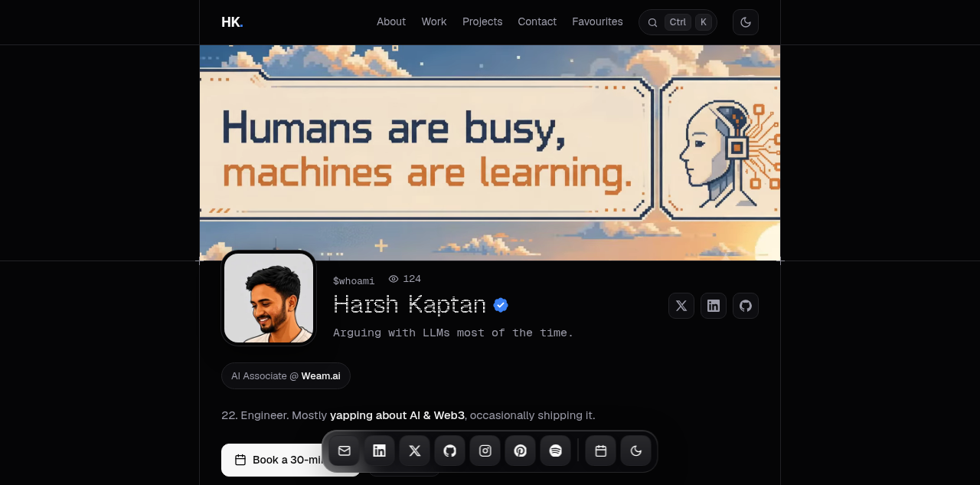Viewport: 980px width, 485px height.
Task: Toggle dark mode in the header
Action: [746, 22]
